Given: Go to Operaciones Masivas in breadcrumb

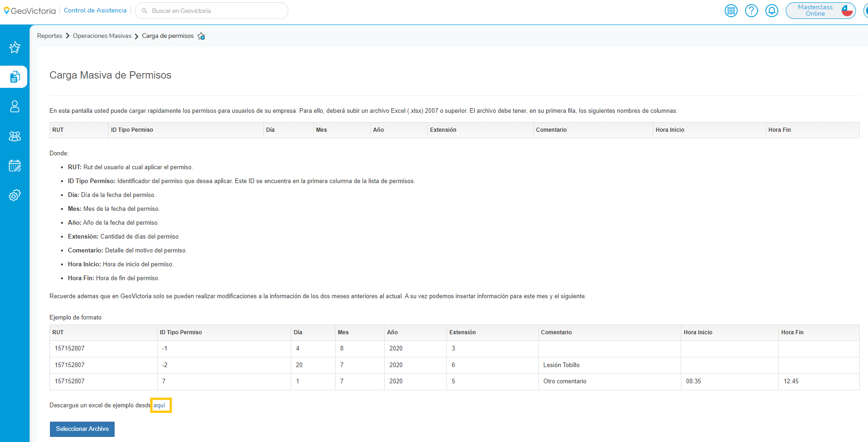Looking at the screenshot, I should coord(102,36).
